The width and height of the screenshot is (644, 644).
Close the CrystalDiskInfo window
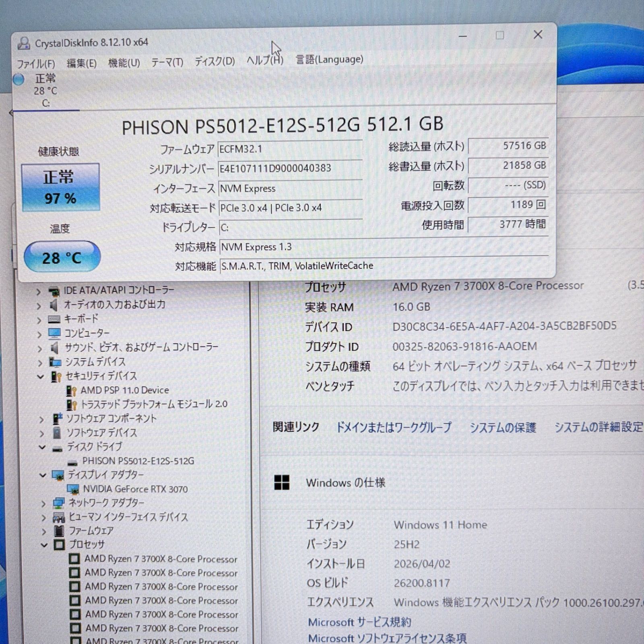[x=538, y=35]
